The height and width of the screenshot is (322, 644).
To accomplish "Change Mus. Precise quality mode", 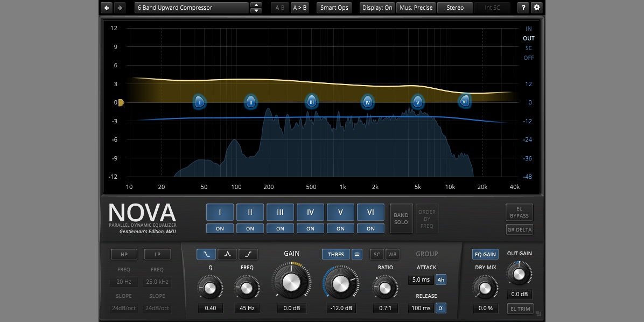I will click(416, 8).
